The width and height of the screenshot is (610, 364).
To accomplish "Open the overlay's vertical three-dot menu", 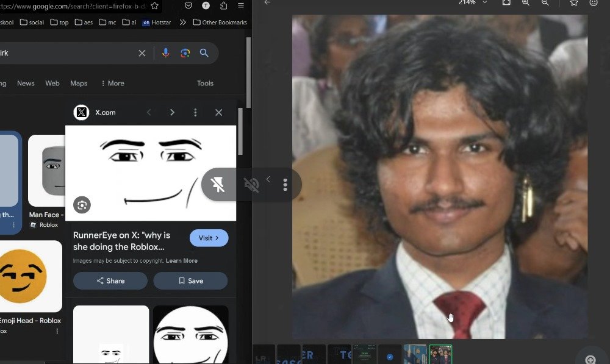I will coord(285,185).
